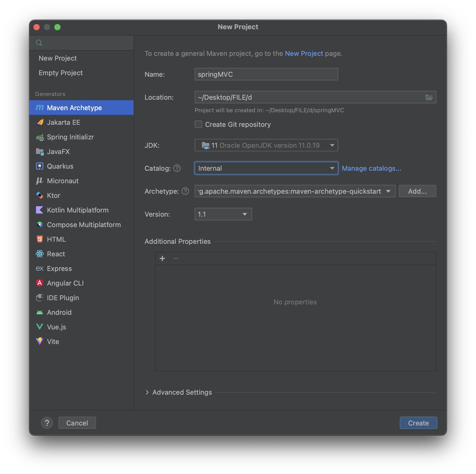The image size is (476, 474).
Task: Select Vite generator label
Action: [x=53, y=342]
